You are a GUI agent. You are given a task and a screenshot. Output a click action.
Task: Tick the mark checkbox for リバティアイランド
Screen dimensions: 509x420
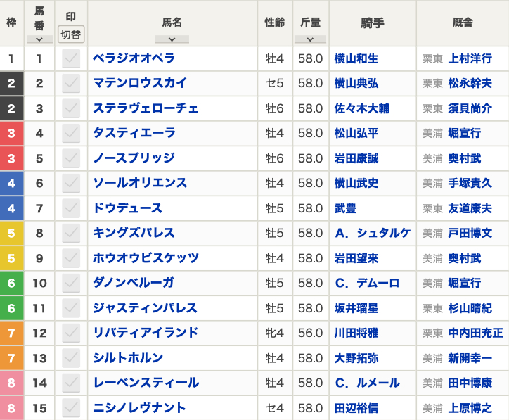tap(71, 333)
